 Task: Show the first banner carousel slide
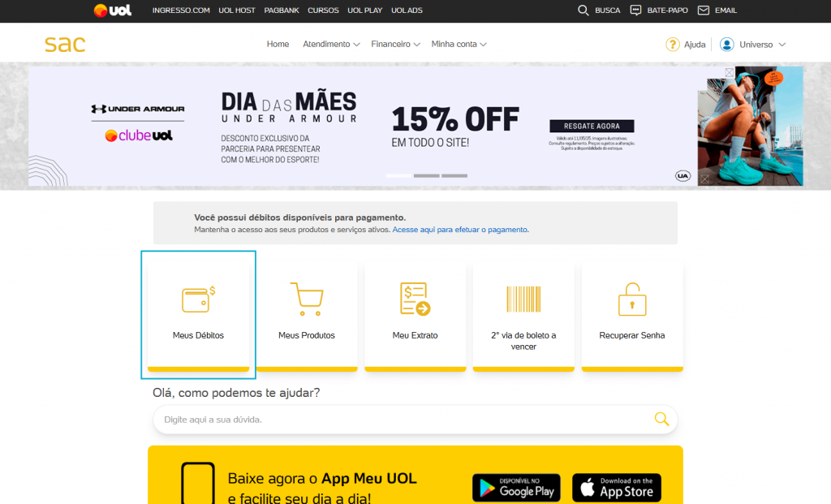point(398,175)
